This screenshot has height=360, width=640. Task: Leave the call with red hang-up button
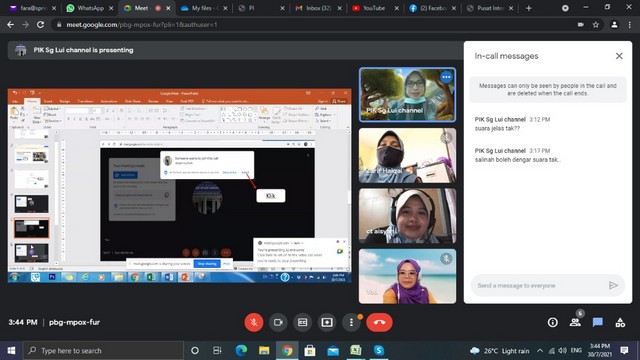click(379, 322)
